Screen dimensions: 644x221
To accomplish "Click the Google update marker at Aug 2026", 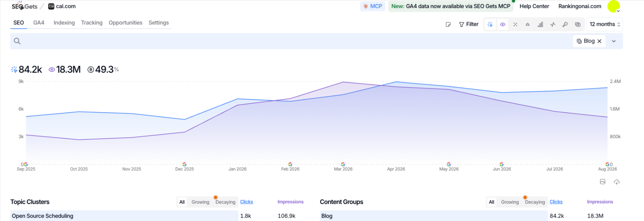I will tap(607, 164).
